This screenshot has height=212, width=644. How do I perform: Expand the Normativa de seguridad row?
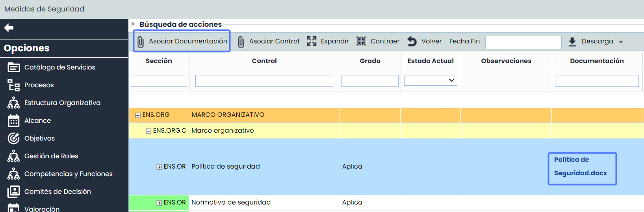point(159,203)
